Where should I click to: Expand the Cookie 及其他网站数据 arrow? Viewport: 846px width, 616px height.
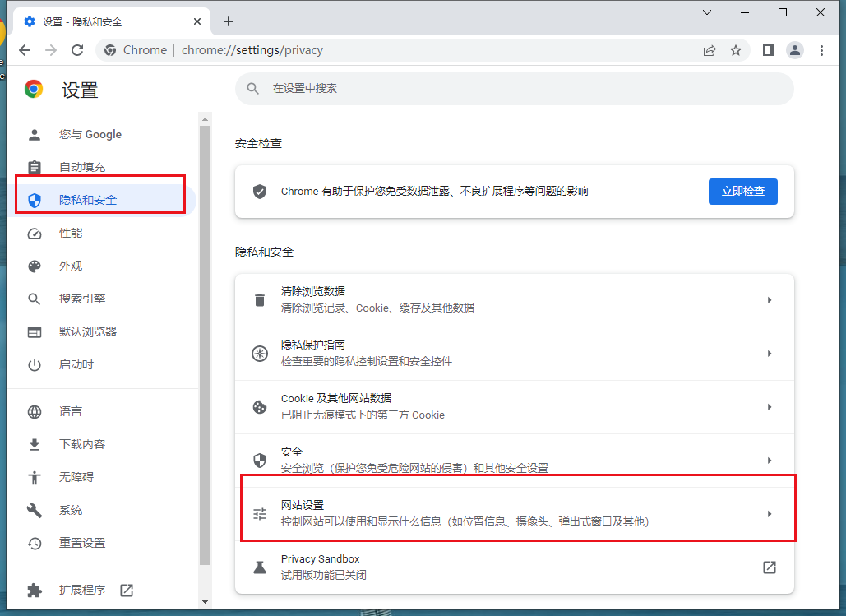(x=770, y=406)
